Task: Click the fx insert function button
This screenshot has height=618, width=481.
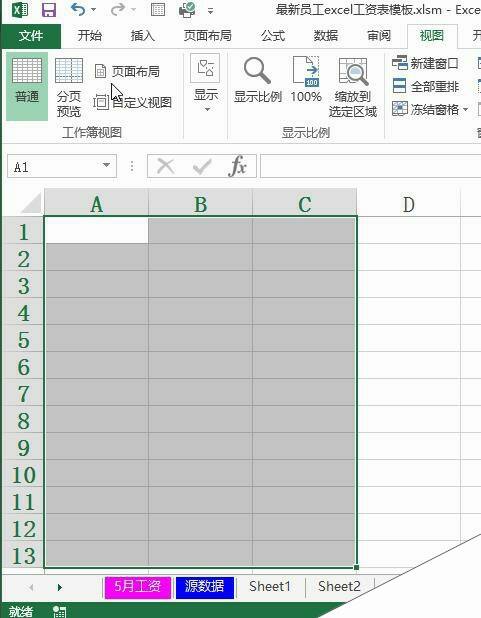Action: point(238,166)
